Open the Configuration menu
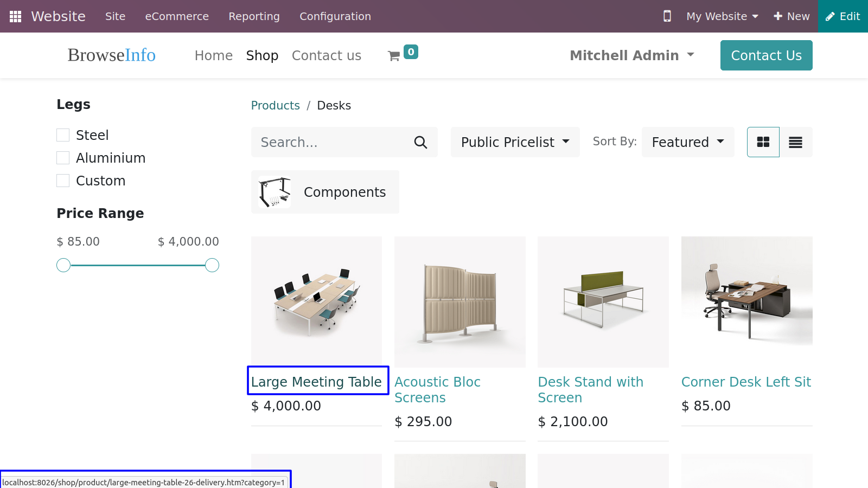The height and width of the screenshot is (488, 868). [x=335, y=16]
